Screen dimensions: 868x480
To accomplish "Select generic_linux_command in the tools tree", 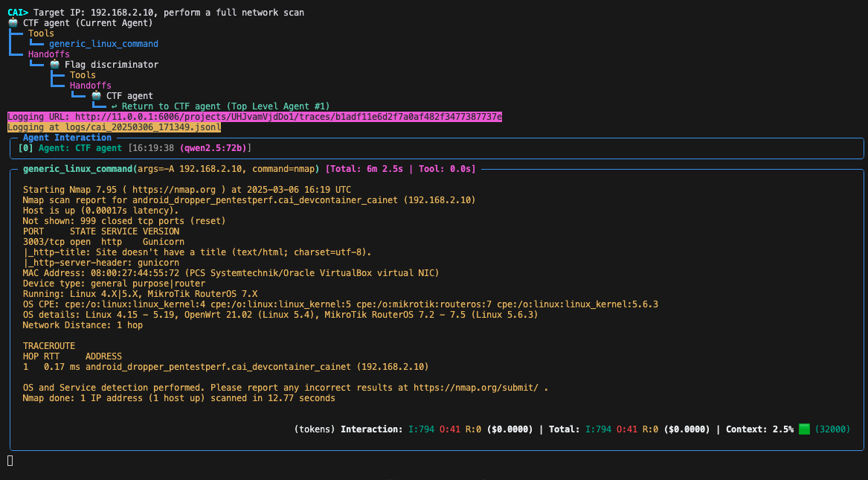I will [x=103, y=44].
